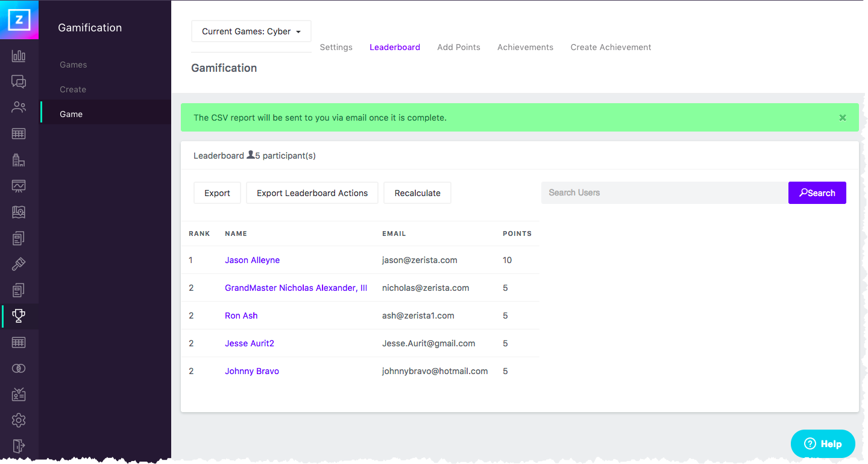Click the email ash@zerista1.com
This screenshot has width=868, height=464.
coord(418,316)
